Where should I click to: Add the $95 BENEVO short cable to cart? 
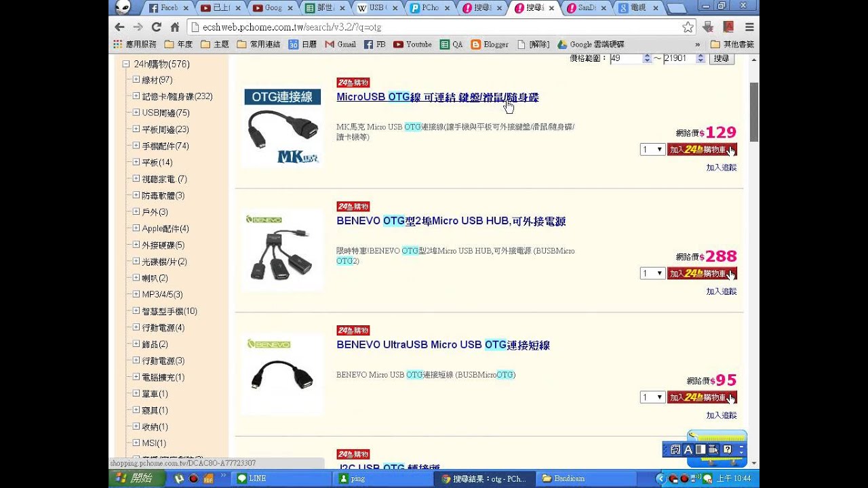click(702, 398)
